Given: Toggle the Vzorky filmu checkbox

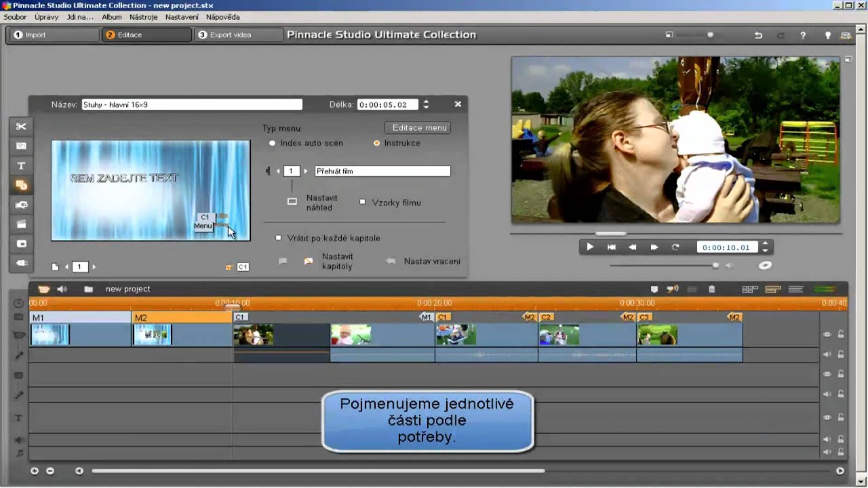Looking at the screenshot, I should 363,202.
